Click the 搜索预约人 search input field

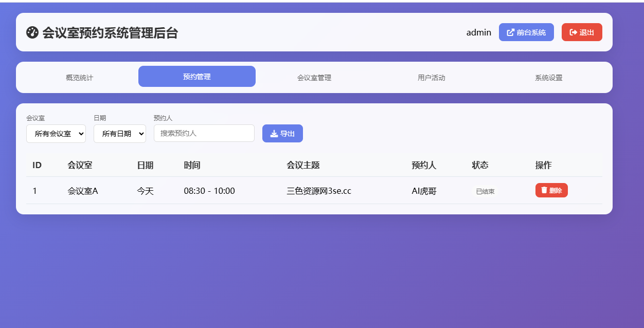[x=204, y=133]
